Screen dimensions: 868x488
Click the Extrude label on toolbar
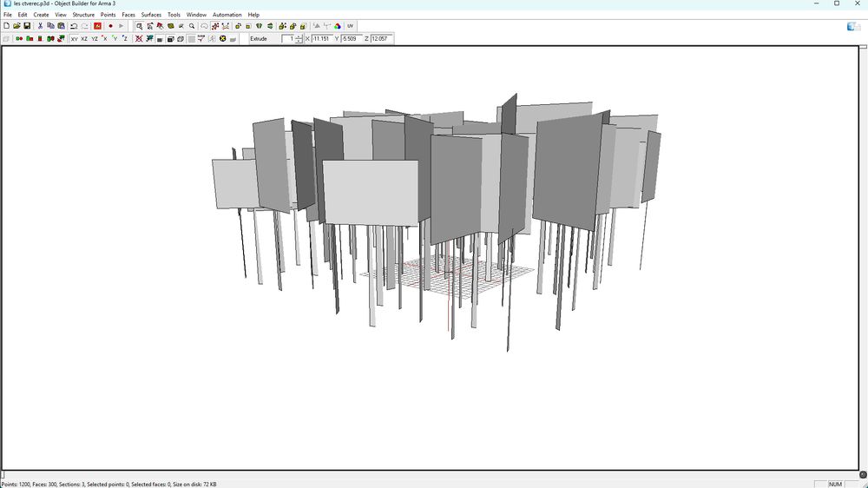coord(259,39)
